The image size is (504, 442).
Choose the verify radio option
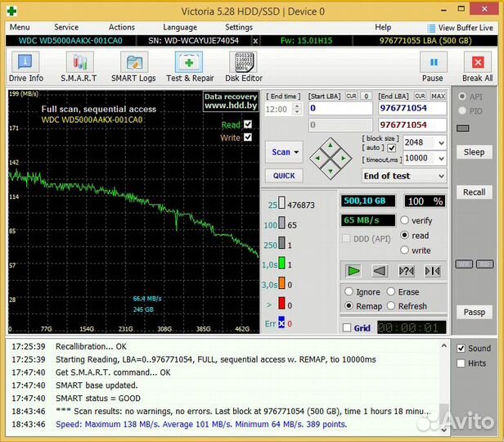pos(405,221)
